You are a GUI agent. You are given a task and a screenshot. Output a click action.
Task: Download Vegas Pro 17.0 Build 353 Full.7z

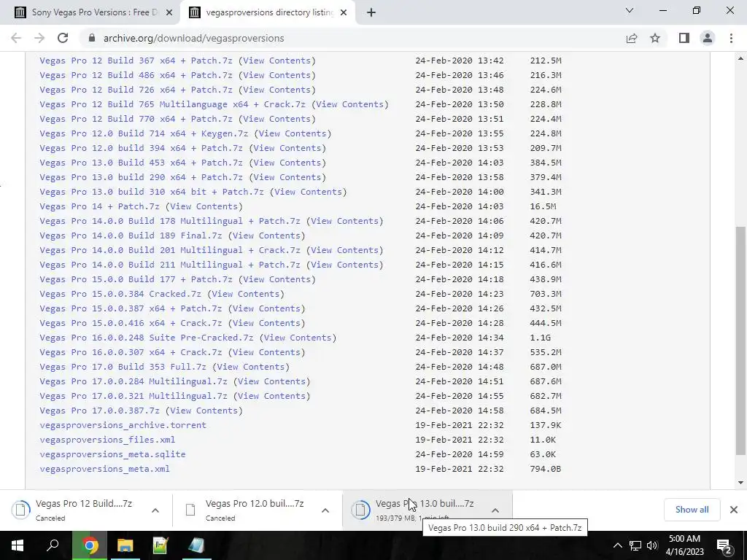[x=123, y=367]
